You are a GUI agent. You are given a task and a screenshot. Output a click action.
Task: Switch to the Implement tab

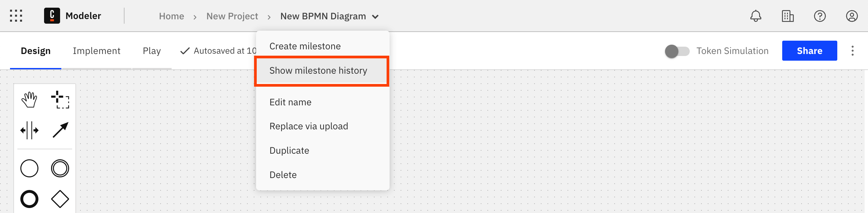97,50
